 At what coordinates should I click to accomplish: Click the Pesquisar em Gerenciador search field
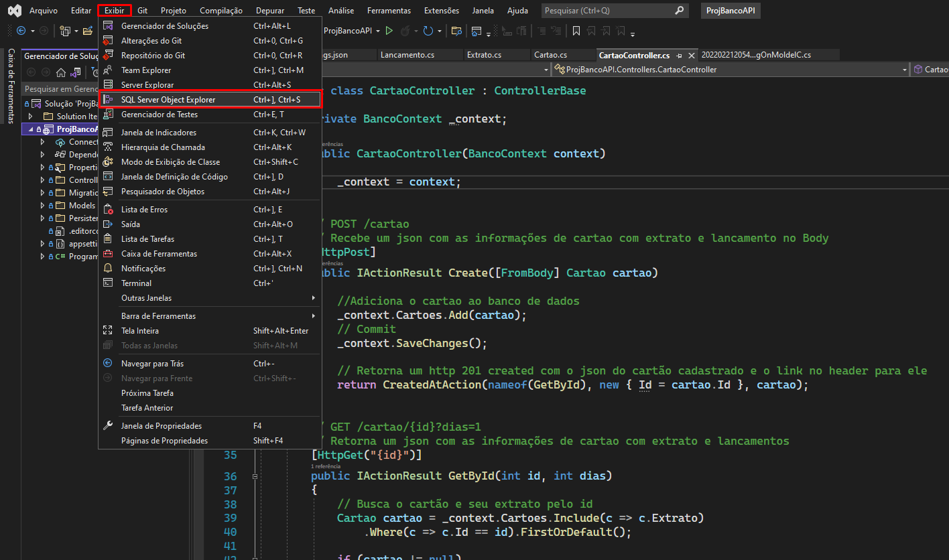60,89
